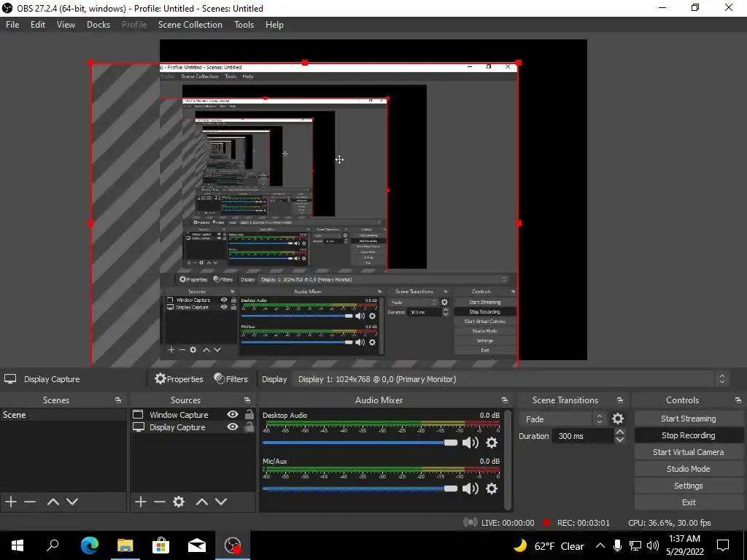The width and height of the screenshot is (747, 560).
Task: Show hidden system tray icons chevron
Action: coord(600,545)
